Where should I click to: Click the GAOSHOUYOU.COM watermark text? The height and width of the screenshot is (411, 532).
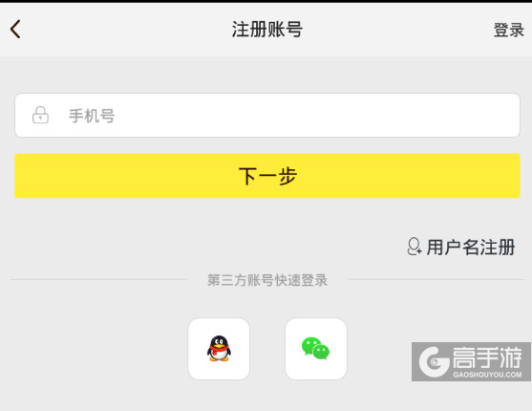pyautogui.click(x=487, y=375)
